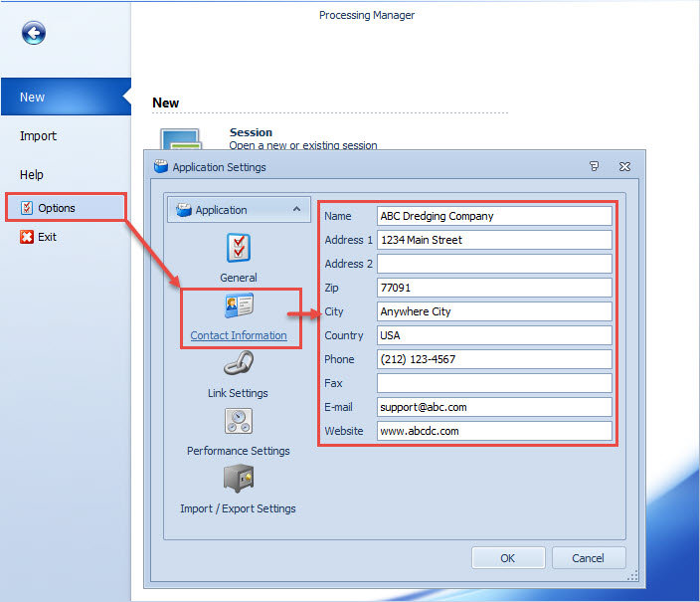Click the dialog resize grip corner
Viewport: 700px width, 602px height.
pos(632,576)
